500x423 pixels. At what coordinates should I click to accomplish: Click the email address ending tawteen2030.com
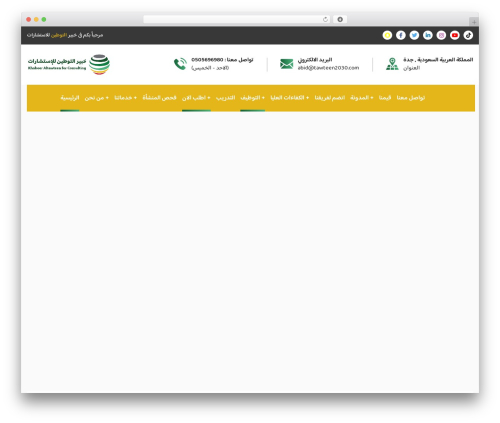(328, 68)
